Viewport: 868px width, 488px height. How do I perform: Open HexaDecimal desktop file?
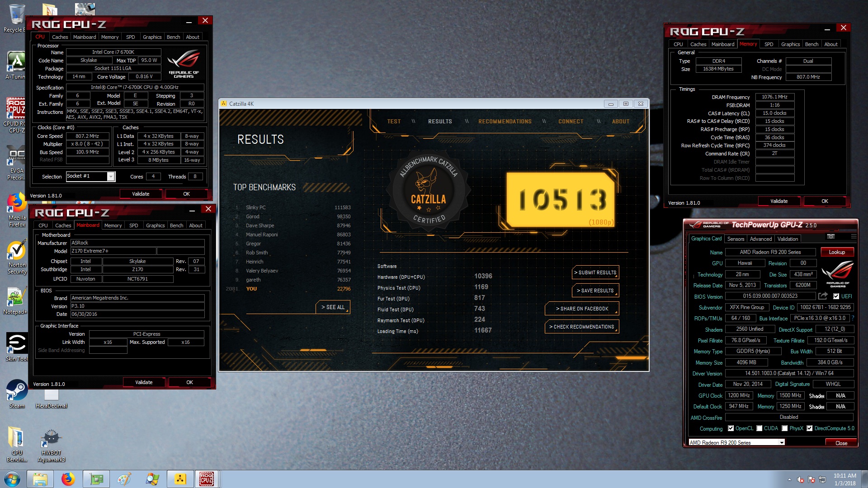[51, 398]
